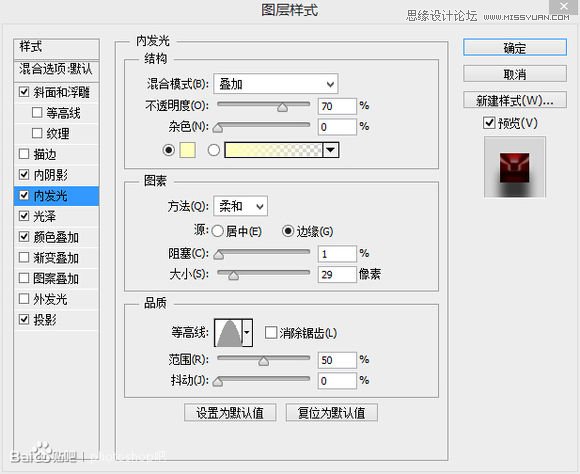Open the 方法(Q) technique dropdown

(240, 206)
